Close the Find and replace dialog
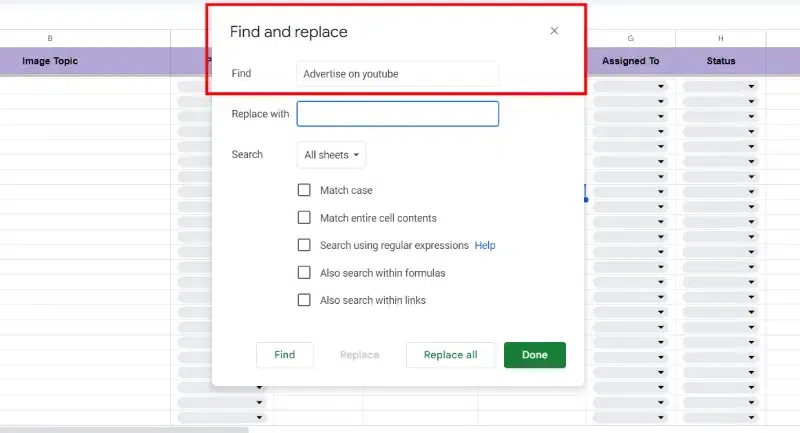 [554, 31]
